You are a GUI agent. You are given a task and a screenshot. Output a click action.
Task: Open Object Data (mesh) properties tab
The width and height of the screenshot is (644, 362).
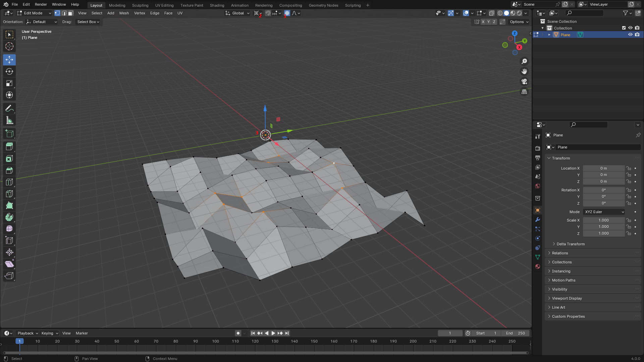(538, 257)
